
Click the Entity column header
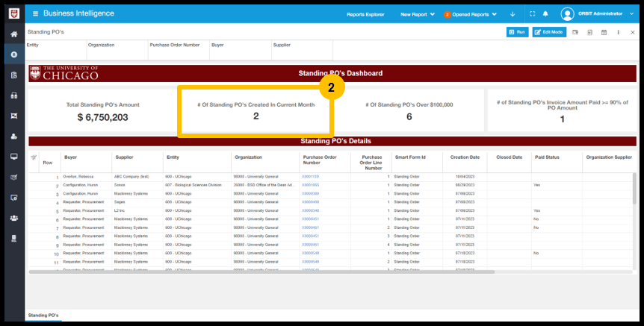pyautogui.click(x=173, y=157)
